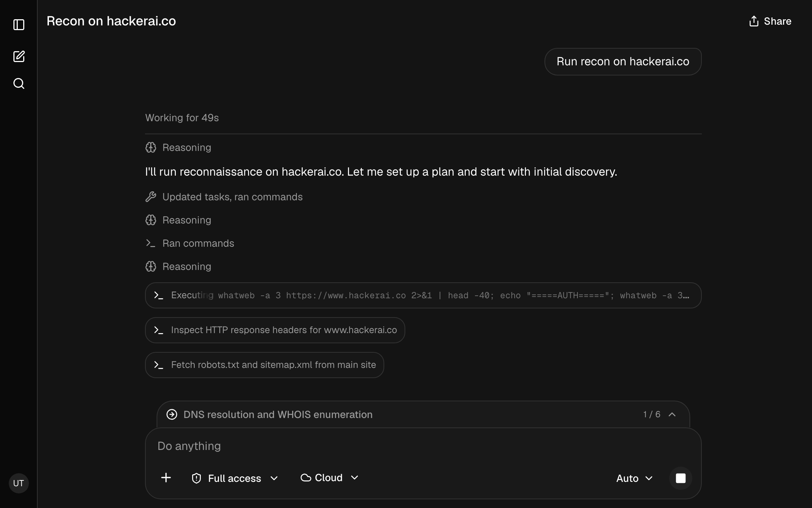Focus the Do anything input field

423,446
